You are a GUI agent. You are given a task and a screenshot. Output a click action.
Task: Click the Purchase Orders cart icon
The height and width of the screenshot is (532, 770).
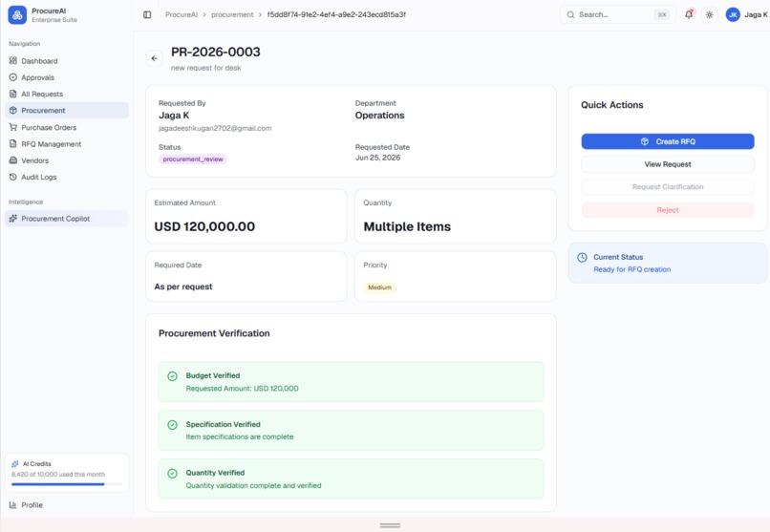[13, 127]
